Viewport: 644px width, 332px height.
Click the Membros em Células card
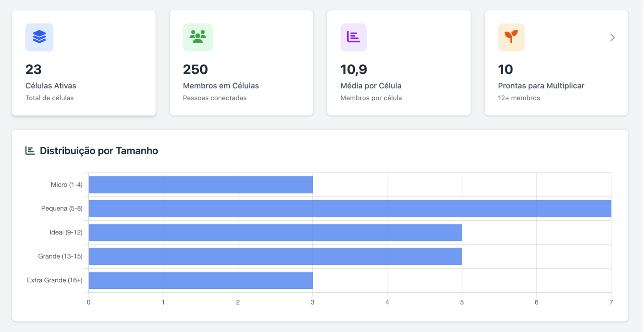coord(241,63)
